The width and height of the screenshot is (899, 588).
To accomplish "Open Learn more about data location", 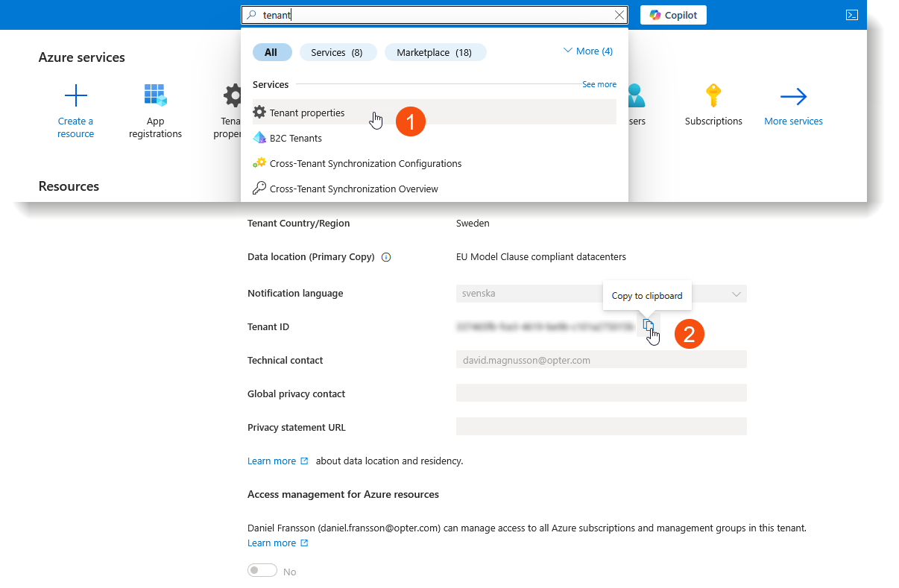I will [277, 461].
